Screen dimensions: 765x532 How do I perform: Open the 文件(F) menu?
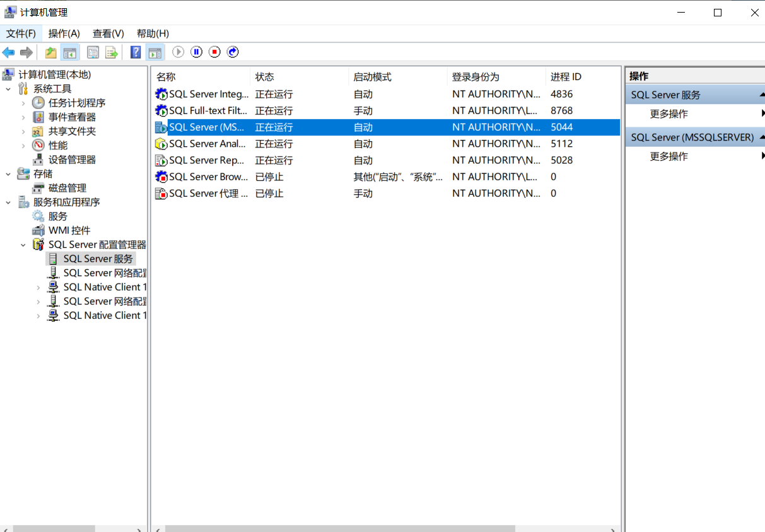tap(21, 33)
